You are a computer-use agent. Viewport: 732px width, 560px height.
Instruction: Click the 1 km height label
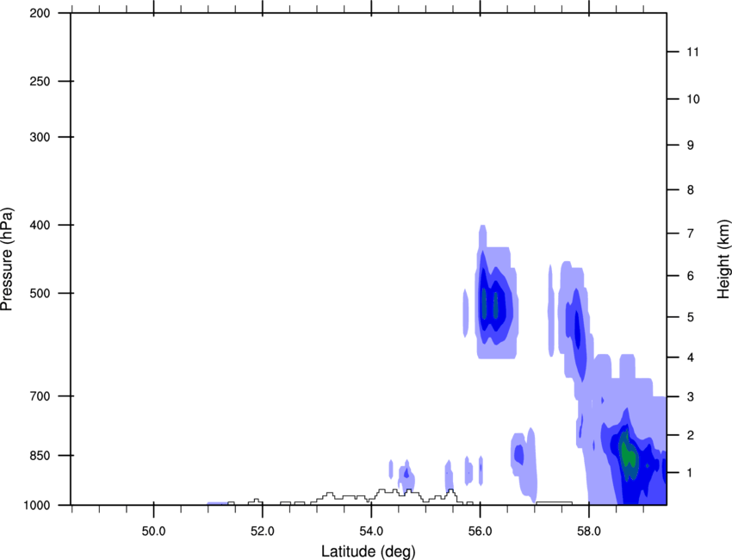point(691,473)
